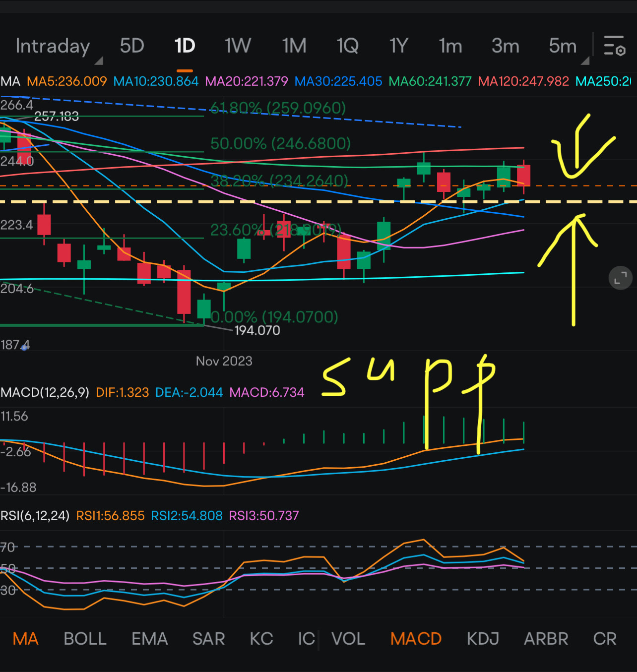Choose the 1M monthly timeframe
Viewport: 637px width, 672px height.
[294, 46]
